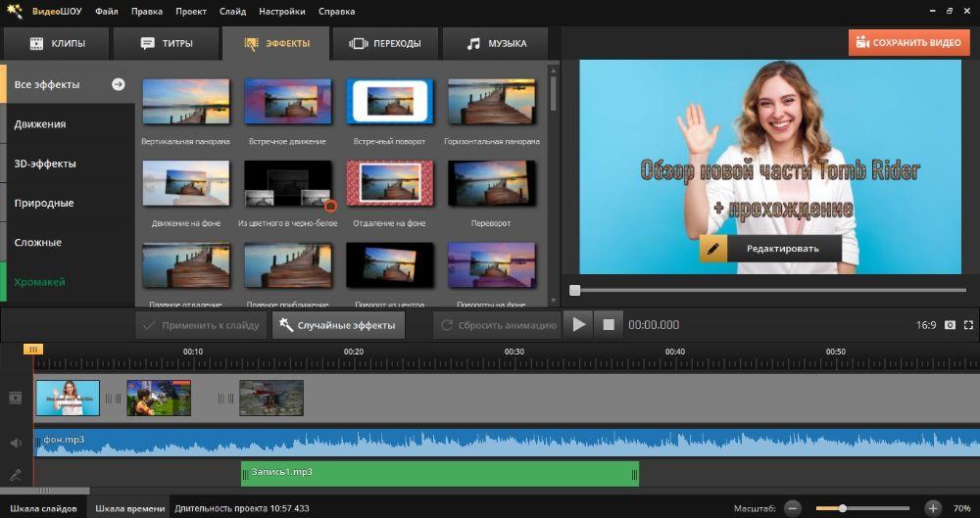Choose the Повороты на фоне effect thumbnail
The width and height of the screenshot is (980, 518).
click(492, 265)
